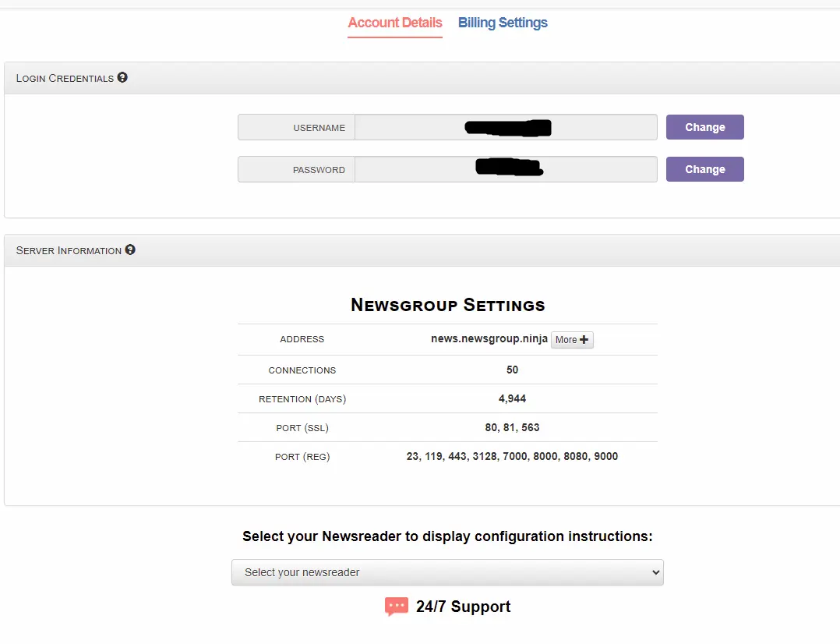This screenshot has width=840, height=644.
Task: Click the PASSWORD field label
Action: tap(319, 170)
